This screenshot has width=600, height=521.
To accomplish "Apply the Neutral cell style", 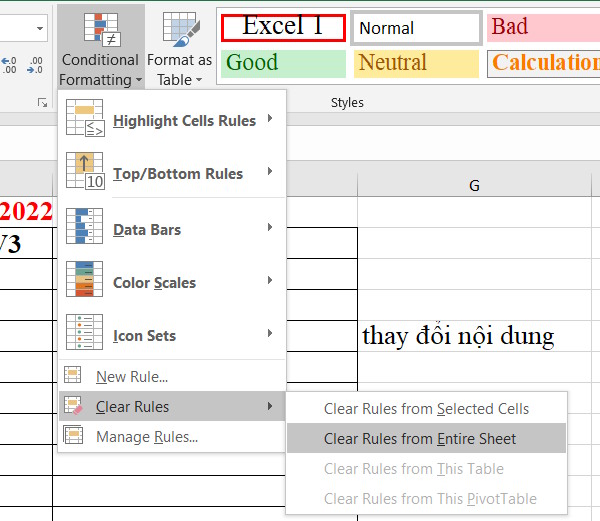I will point(416,63).
